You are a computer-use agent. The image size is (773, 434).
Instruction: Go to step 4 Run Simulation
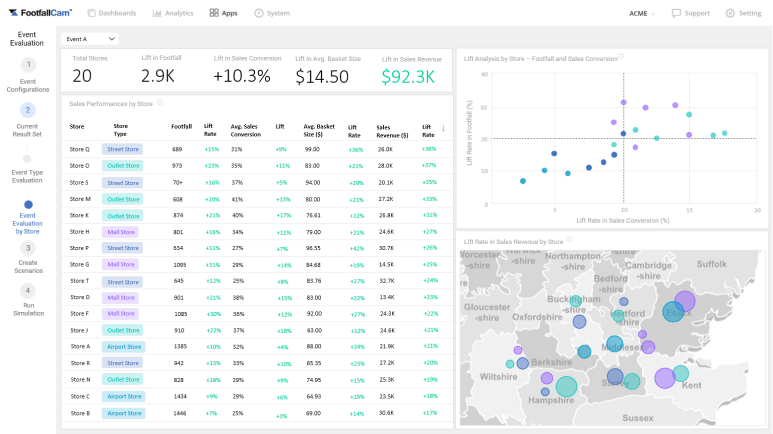point(28,291)
